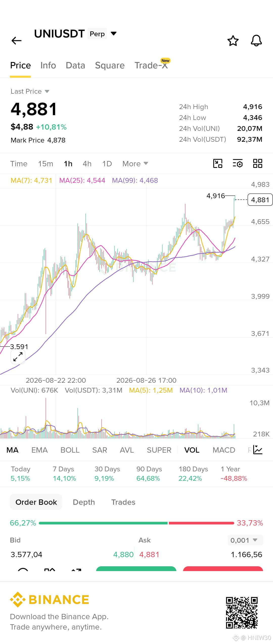Screen dimensions: 273x644
Task: Open the UNIUSDT pair selector dropdown arrow
Action: tap(114, 33)
